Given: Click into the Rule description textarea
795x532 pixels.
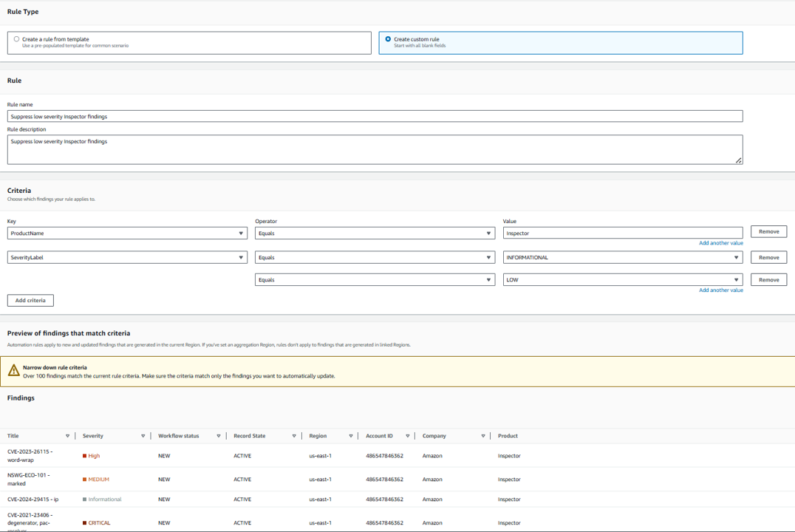Looking at the screenshot, I should tap(375, 149).
